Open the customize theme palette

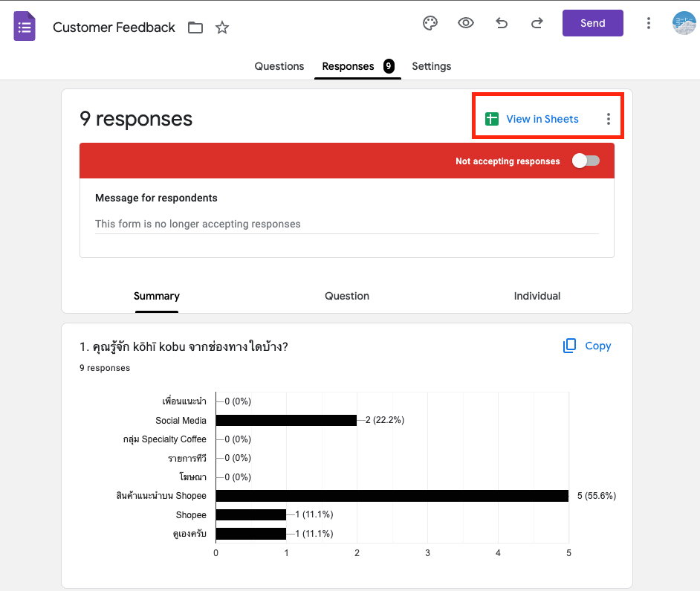430,23
